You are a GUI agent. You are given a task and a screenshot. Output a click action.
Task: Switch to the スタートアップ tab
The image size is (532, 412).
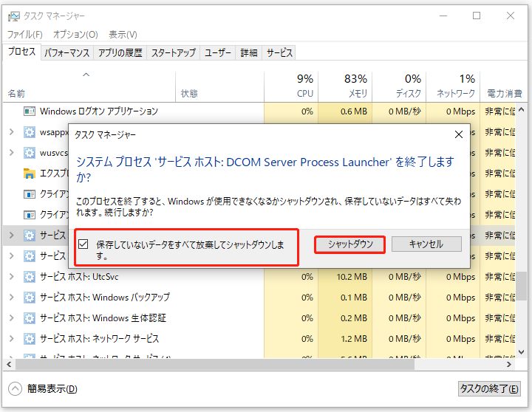coord(174,53)
